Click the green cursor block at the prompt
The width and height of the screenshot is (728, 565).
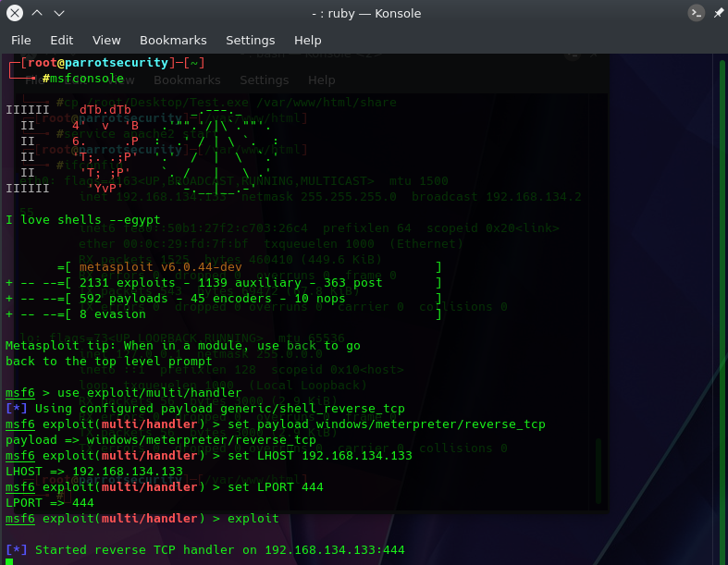click(x=9, y=561)
